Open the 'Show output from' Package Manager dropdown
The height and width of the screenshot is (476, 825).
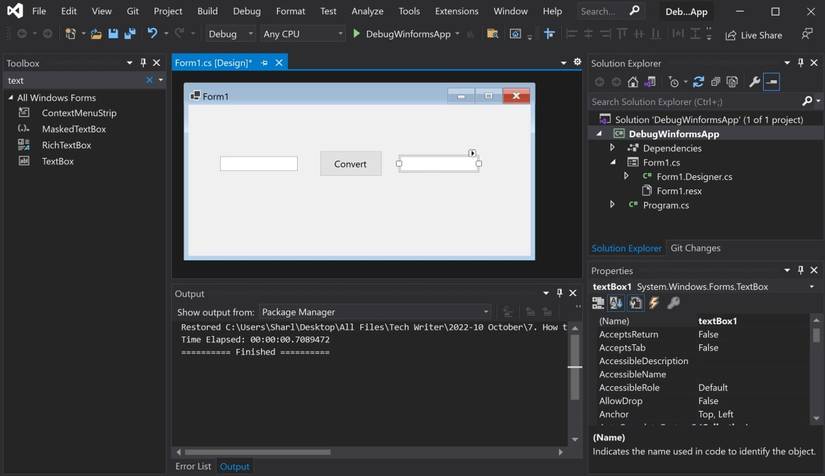point(375,312)
